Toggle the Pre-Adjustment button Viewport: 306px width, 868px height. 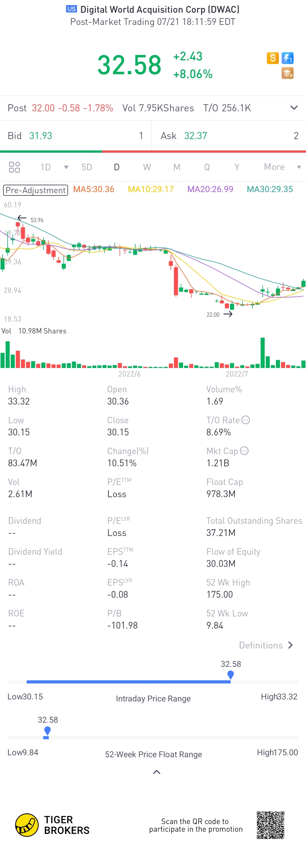(35, 190)
